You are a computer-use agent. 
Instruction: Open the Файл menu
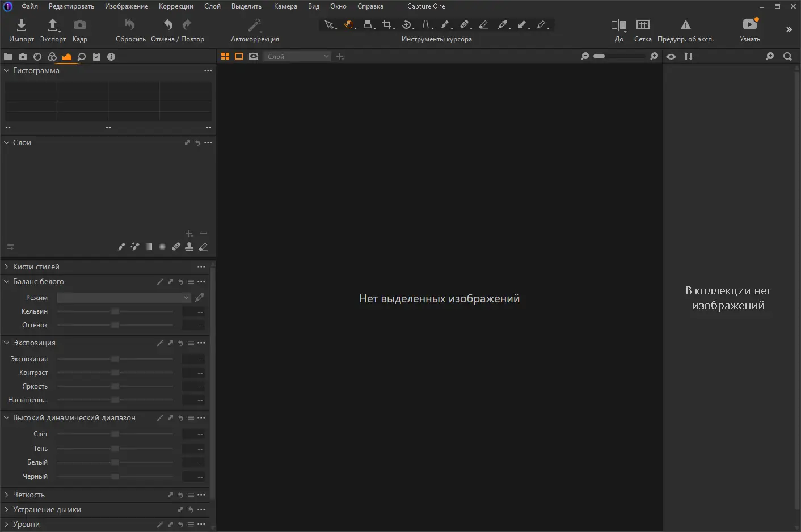29,6
